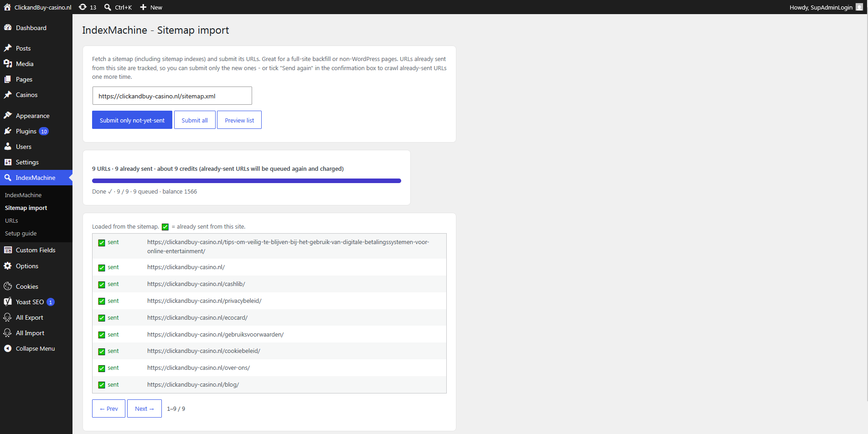Open the IndexMachine submenu item

tap(23, 195)
